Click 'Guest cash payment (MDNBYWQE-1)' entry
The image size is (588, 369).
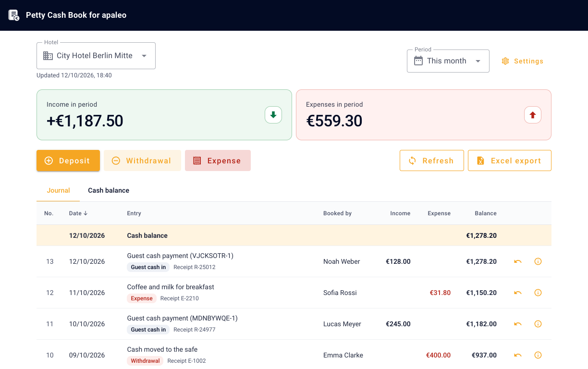click(183, 318)
